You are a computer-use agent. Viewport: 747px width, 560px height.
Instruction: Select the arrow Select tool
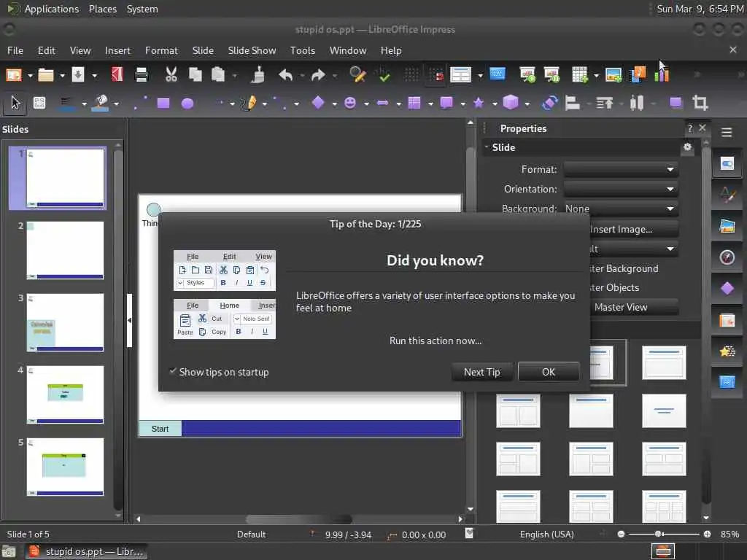click(x=15, y=103)
